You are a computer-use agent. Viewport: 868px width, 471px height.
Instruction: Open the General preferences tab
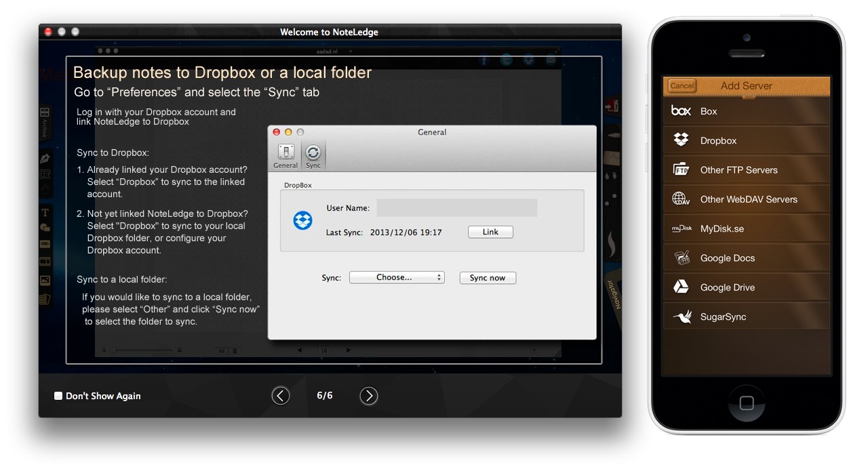click(x=285, y=156)
